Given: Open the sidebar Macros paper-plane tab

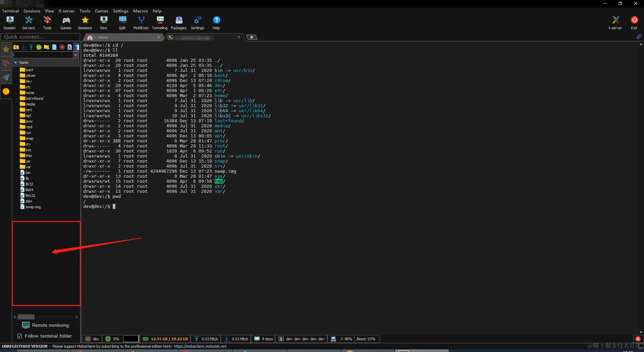Looking at the screenshot, I should point(6,77).
